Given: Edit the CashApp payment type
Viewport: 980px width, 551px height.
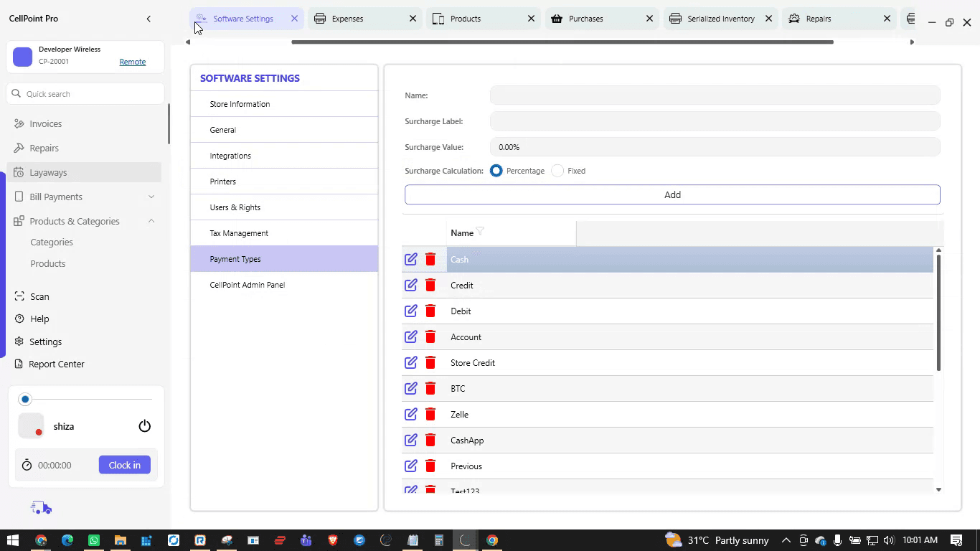Looking at the screenshot, I should point(410,440).
